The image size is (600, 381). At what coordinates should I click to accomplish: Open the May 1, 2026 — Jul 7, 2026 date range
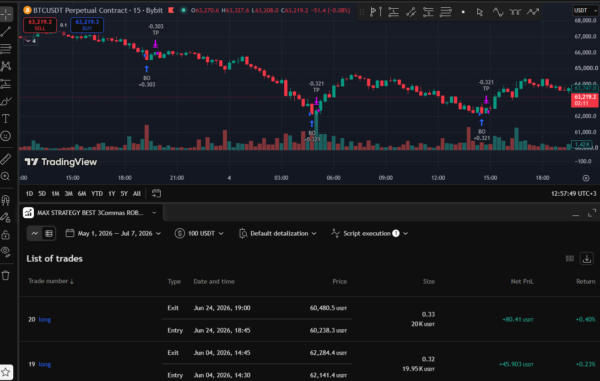coord(113,233)
